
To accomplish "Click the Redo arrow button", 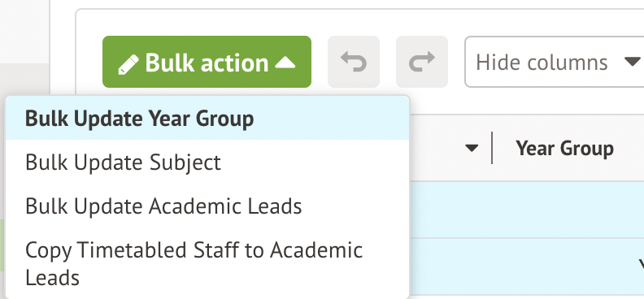I will (422, 62).
